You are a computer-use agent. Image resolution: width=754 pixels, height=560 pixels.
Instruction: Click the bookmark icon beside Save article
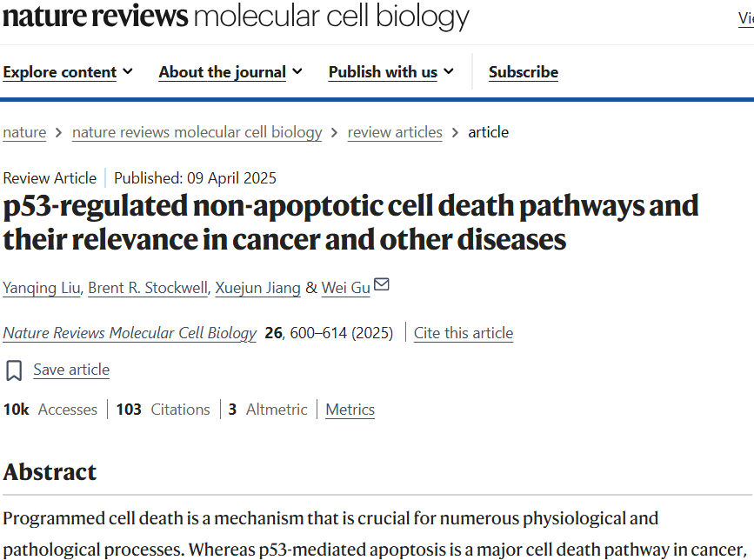[14, 370]
